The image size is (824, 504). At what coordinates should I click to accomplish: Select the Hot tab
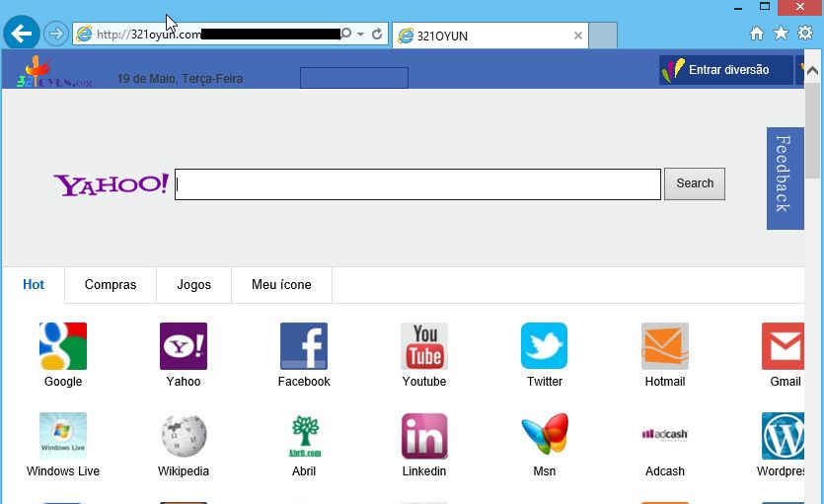pyautogui.click(x=34, y=285)
